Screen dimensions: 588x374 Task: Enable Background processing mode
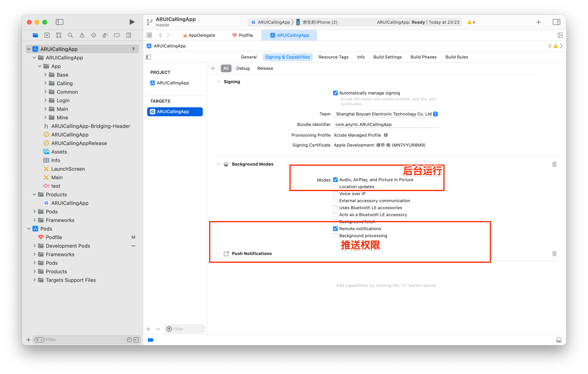335,236
